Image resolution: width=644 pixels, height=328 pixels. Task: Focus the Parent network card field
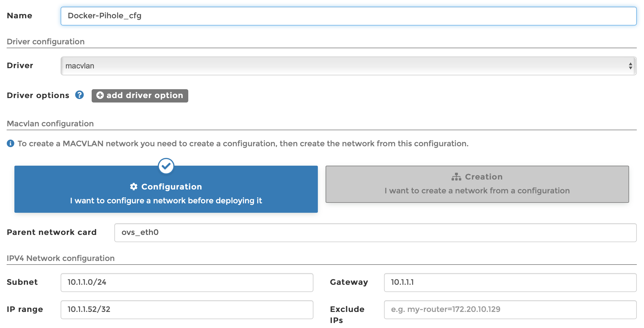click(x=375, y=233)
